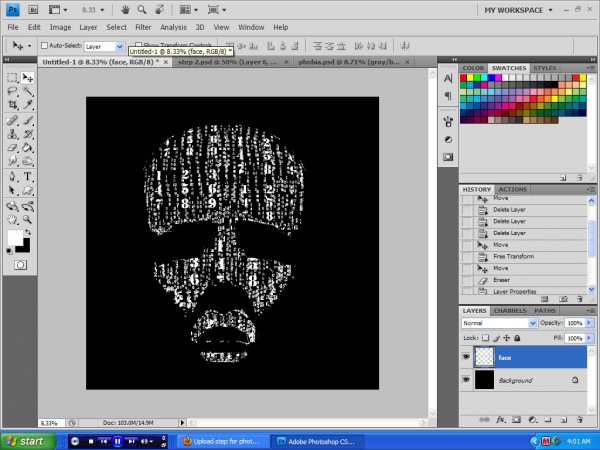Open the status bar info arrow

pyautogui.click(x=183, y=423)
